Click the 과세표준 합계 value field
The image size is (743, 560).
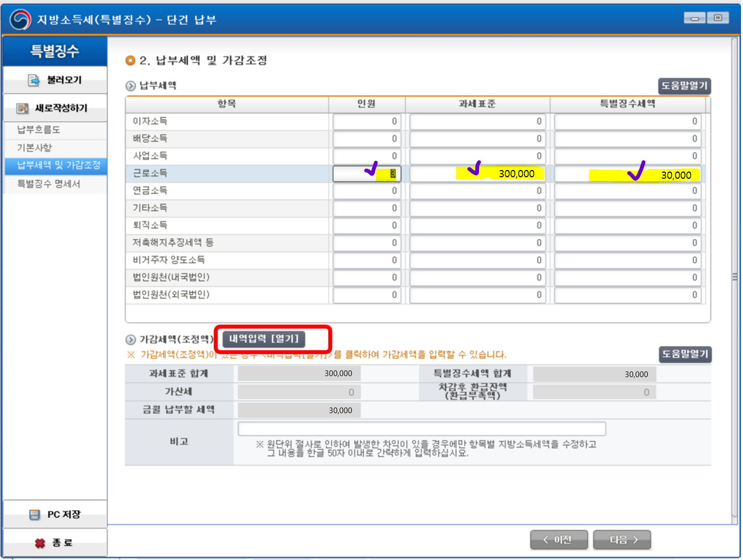299,374
